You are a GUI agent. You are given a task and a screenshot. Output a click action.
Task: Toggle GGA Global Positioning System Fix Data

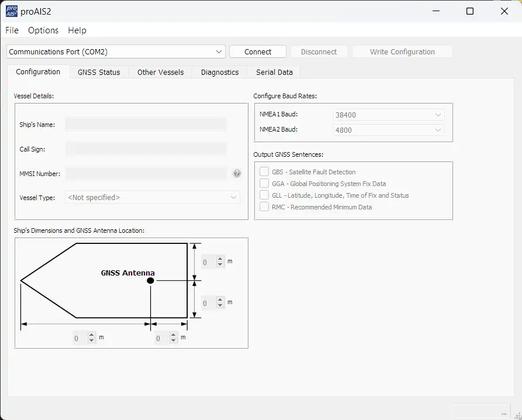click(x=264, y=184)
